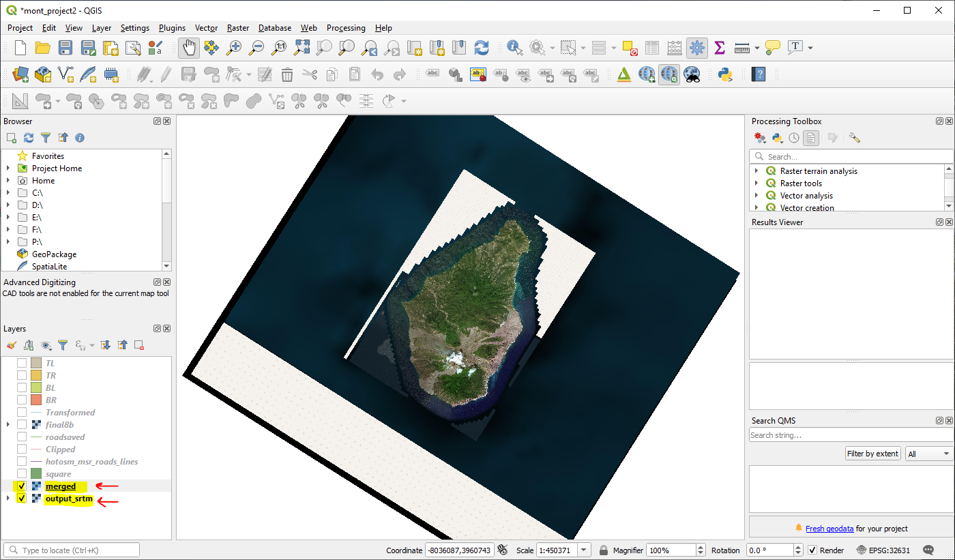Click the Identify Features tool
955x560 pixels.
point(515,48)
